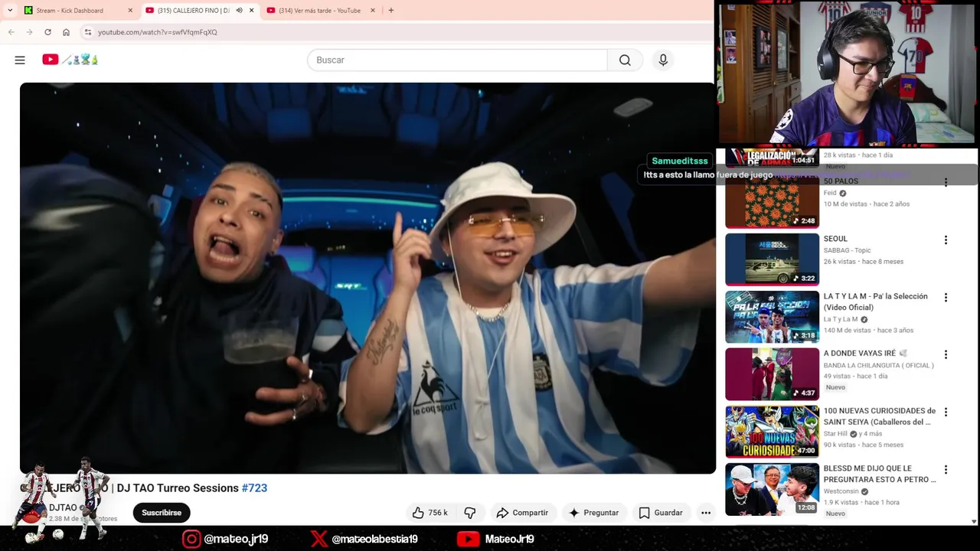Click the magnifier search button
The height and width of the screenshot is (551, 980).
point(625,60)
